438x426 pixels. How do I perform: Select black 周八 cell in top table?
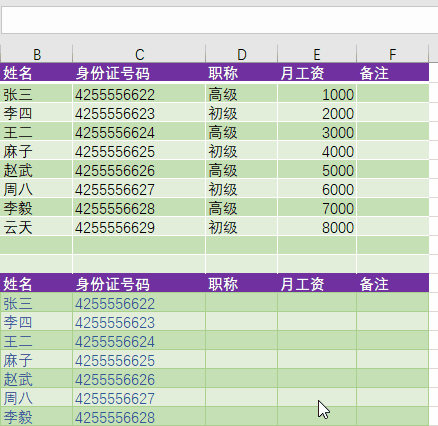pyautogui.click(x=36, y=188)
